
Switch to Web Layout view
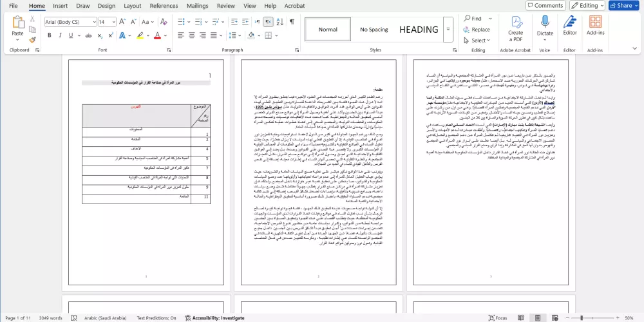tap(555, 318)
